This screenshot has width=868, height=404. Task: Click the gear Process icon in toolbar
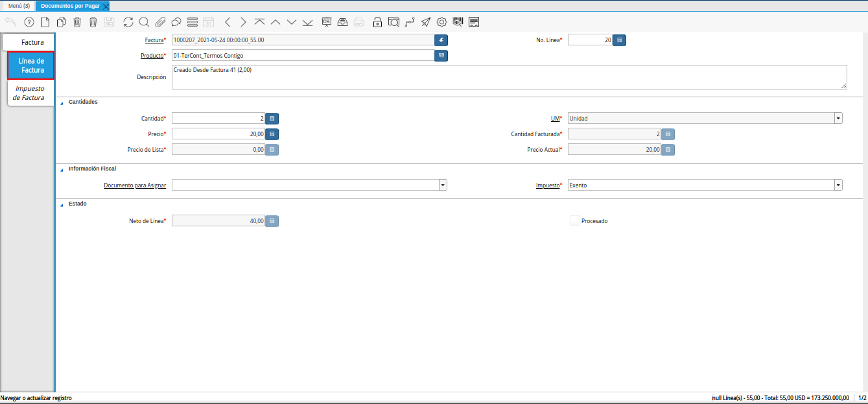pyautogui.click(x=441, y=22)
